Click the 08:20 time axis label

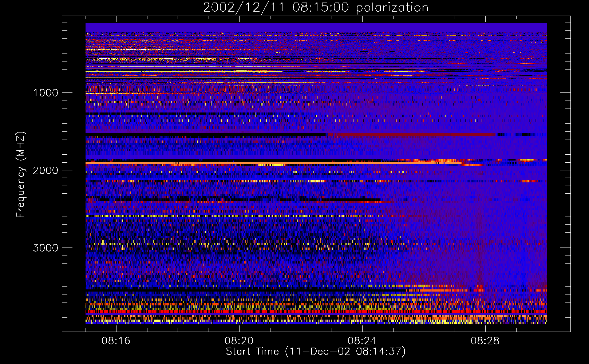pyautogui.click(x=239, y=341)
